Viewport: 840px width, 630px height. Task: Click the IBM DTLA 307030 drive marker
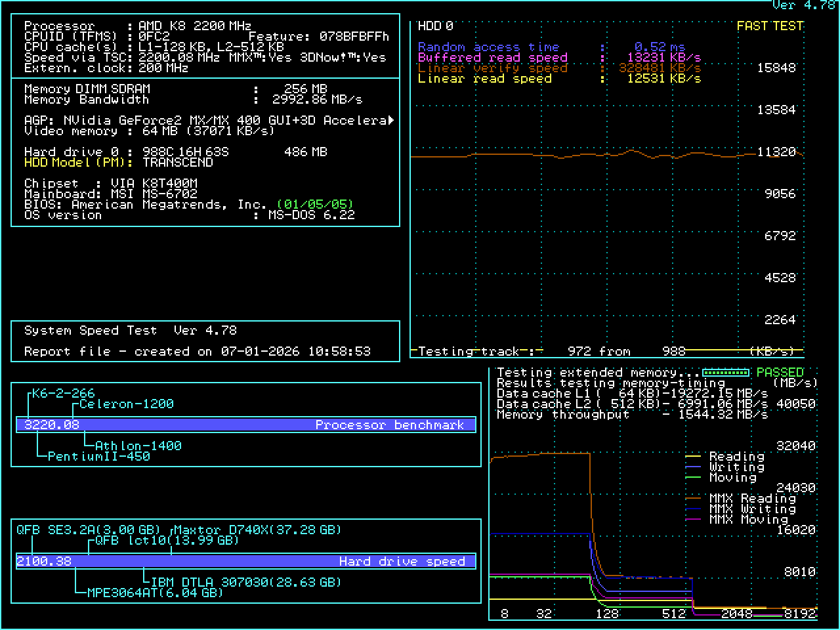coord(246,582)
